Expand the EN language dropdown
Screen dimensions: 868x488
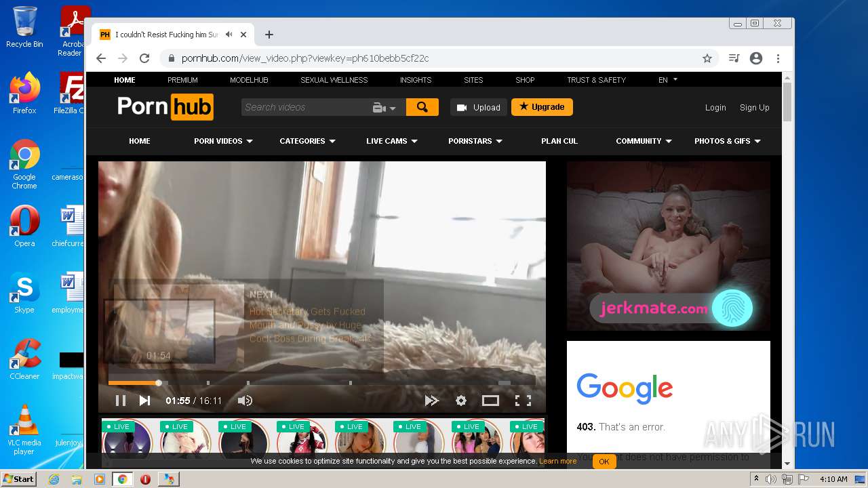[668, 80]
